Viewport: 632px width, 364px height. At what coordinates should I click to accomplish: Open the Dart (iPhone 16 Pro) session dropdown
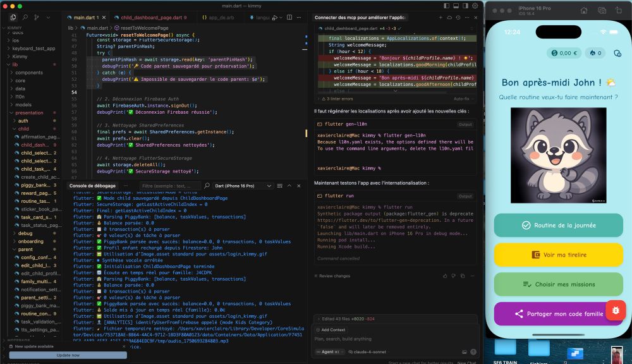(x=243, y=186)
